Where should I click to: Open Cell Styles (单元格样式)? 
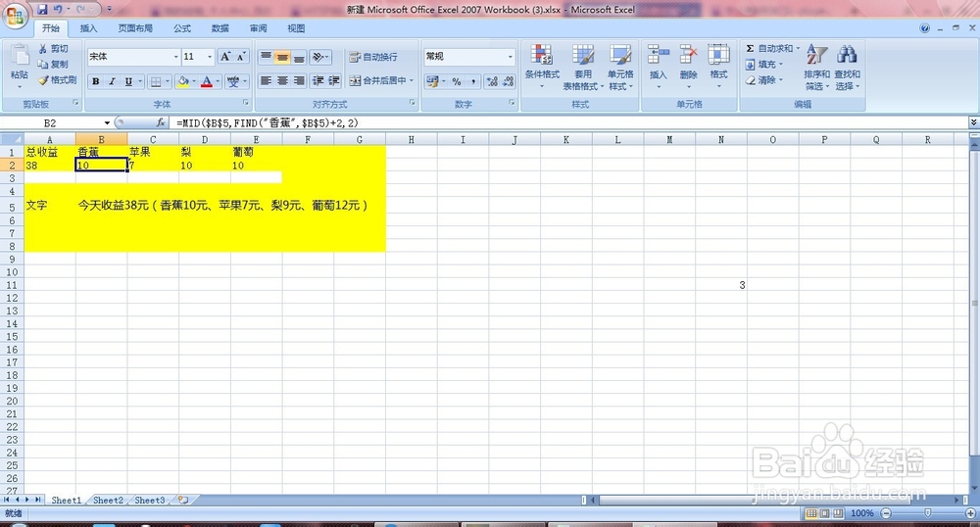click(x=620, y=67)
